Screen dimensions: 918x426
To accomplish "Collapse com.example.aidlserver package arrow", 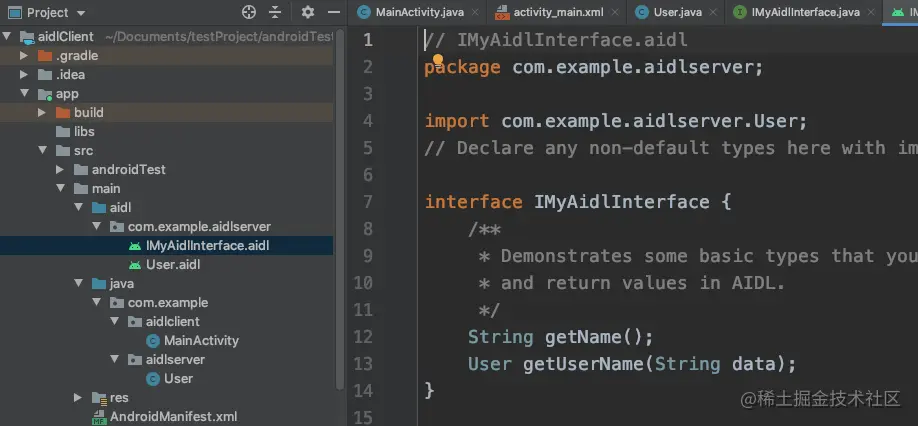I will pos(97,226).
